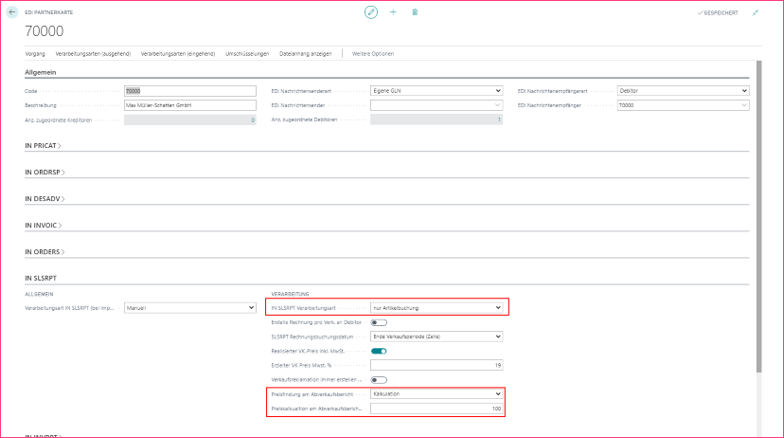This screenshot has width=784, height=438.
Task: Open the Vorgang menu
Action: (x=35, y=52)
